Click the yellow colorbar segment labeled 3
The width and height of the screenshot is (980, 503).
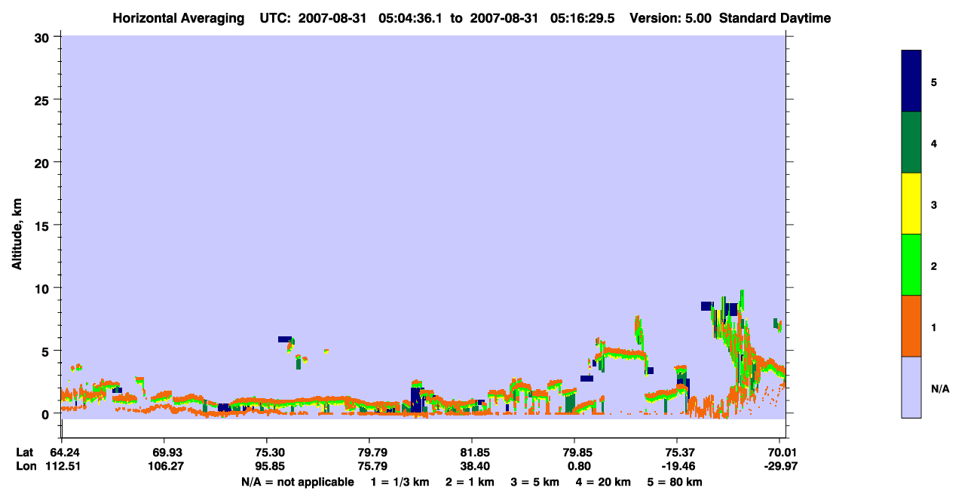point(911,204)
